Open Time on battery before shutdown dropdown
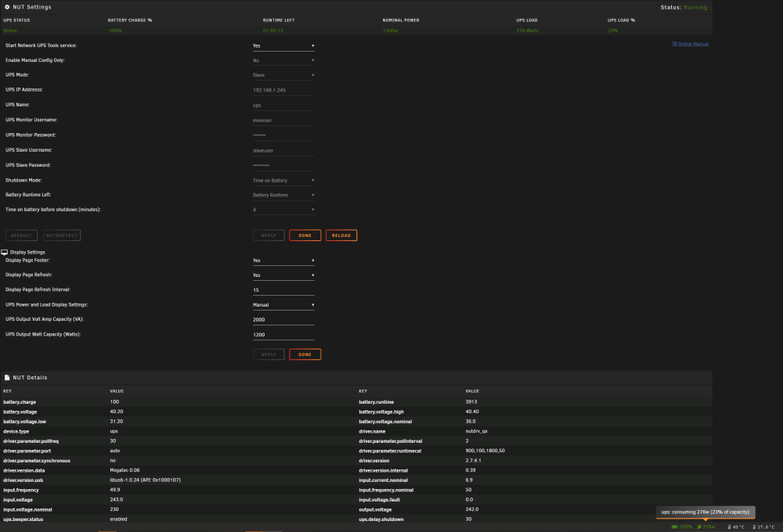The image size is (783, 532). point(283,210)
